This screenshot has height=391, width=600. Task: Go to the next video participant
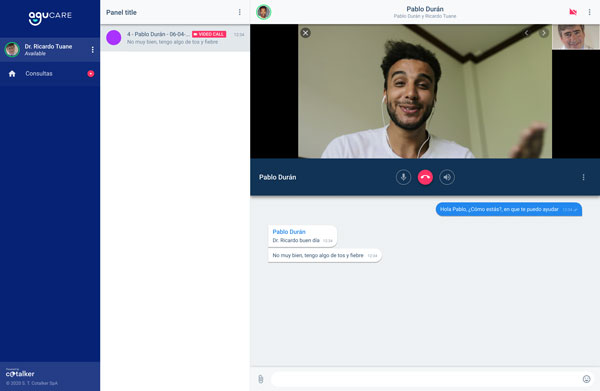(x=543, y=33)
